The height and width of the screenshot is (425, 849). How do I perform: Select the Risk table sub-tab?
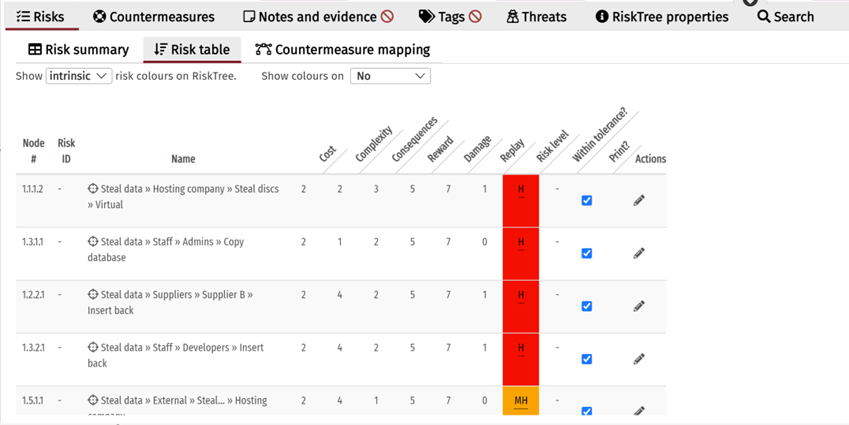pos(192,50)
